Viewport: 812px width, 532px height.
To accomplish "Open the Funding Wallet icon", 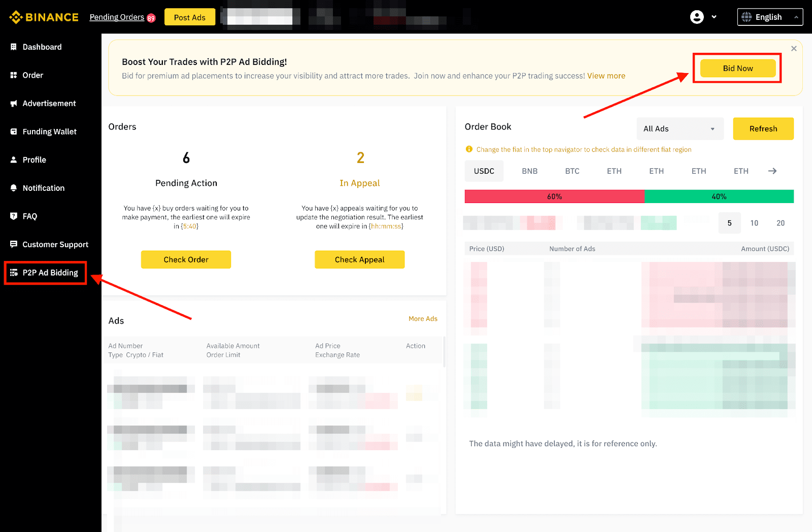I will click(x=14, y=131).
